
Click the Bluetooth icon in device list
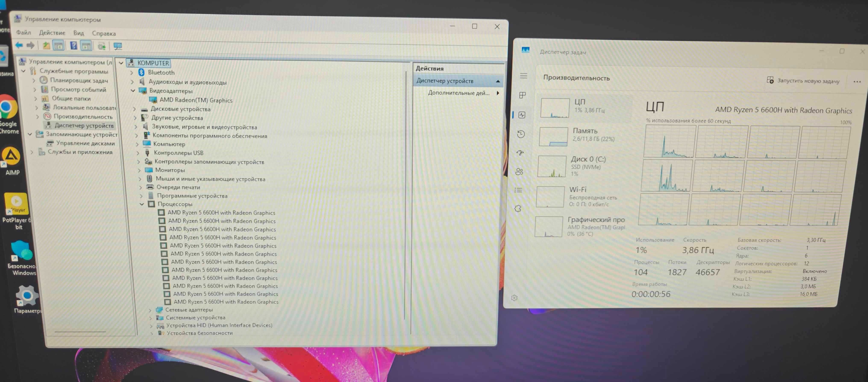pos(141,72)
